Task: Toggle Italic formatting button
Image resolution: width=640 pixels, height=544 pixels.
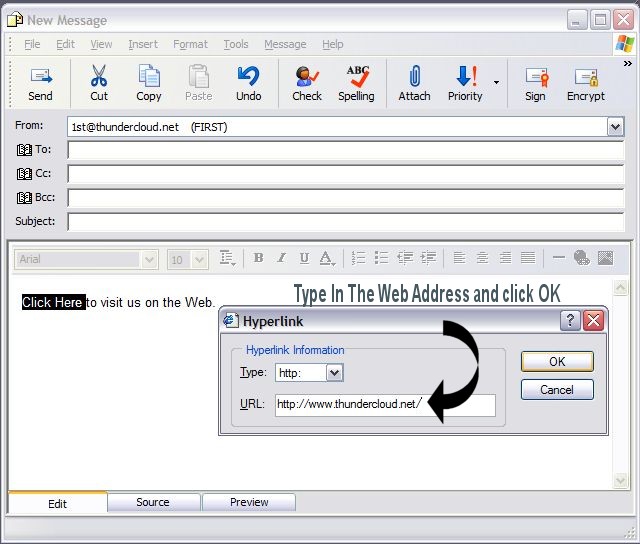Action: coord(281,258)
